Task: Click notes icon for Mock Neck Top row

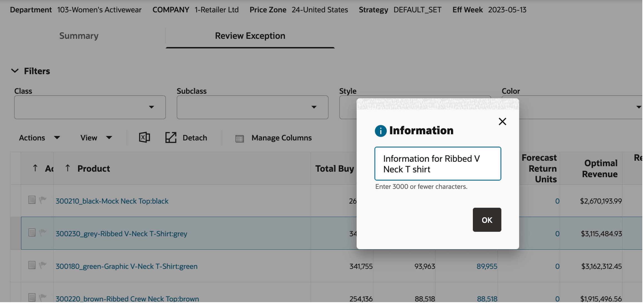Action: click(32, 200)
